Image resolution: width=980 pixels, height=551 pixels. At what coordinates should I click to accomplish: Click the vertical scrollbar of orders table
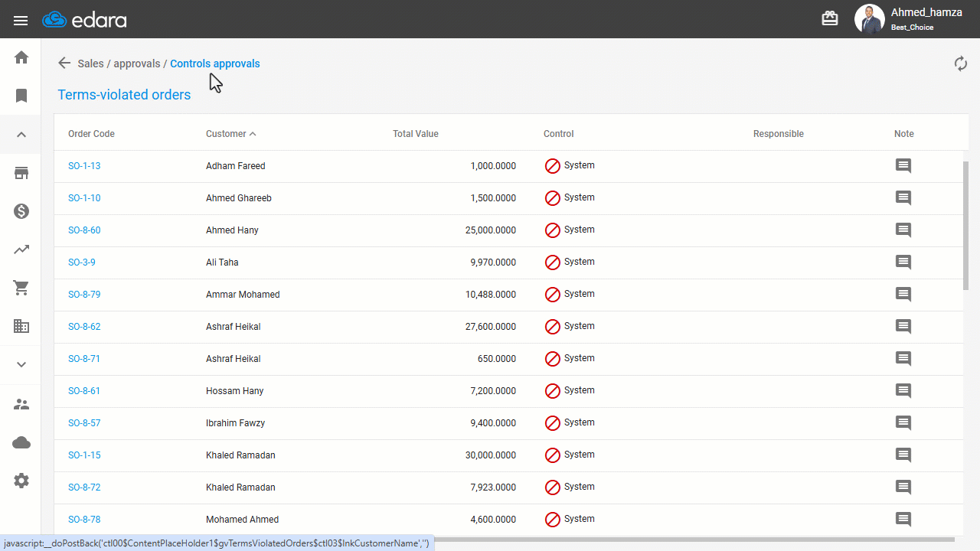tap(966, 226)
